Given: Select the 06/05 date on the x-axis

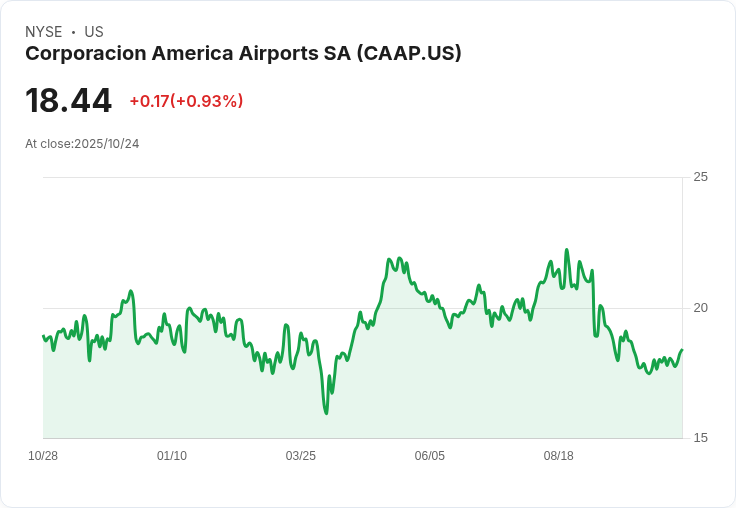Looking at the screenshot, I should [x=429, y=456].
